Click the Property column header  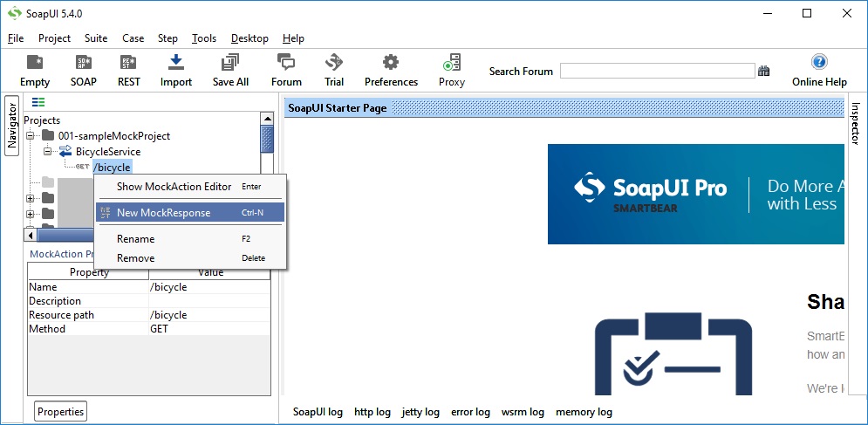(x=89, y=272)
